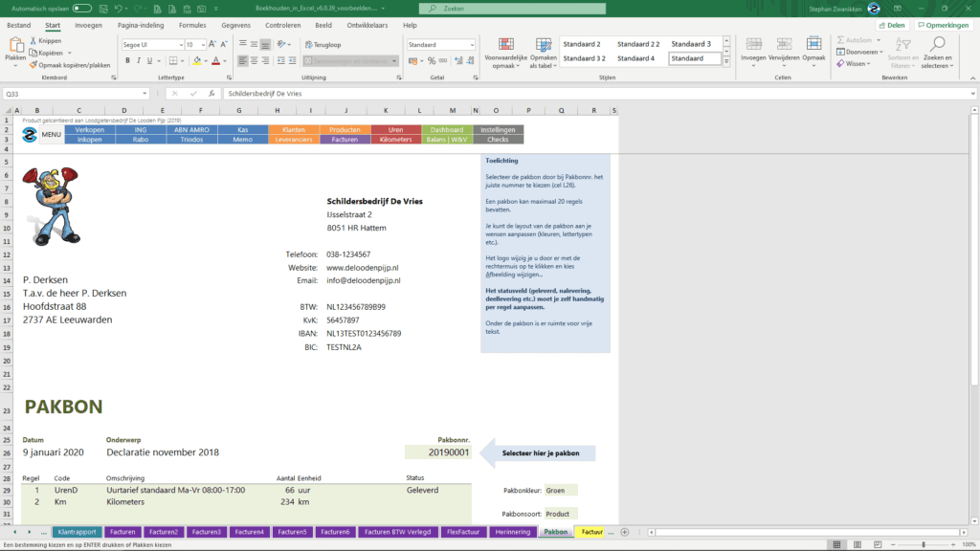Apply the percentage format icon

pyautogui.click(x=432, y=59)
